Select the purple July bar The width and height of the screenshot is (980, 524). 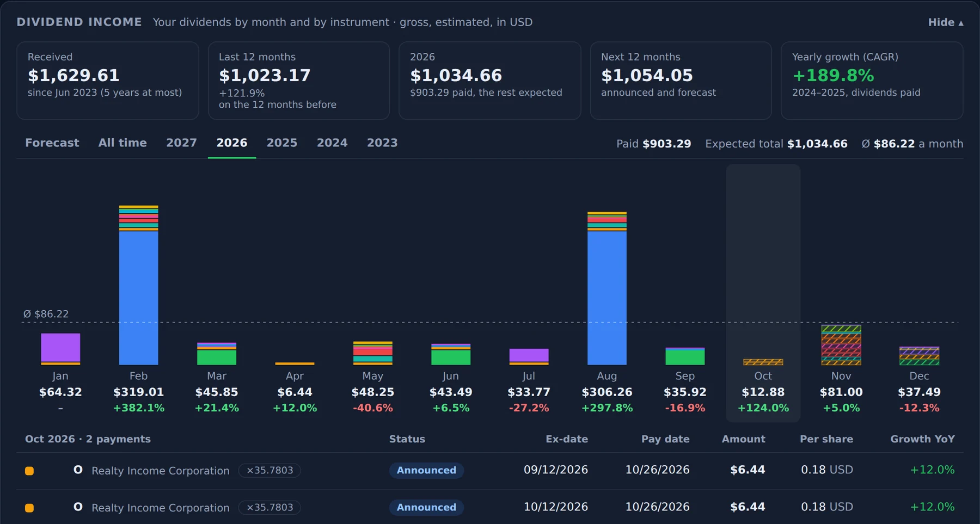pyautogui.click(x=529, y=356)
